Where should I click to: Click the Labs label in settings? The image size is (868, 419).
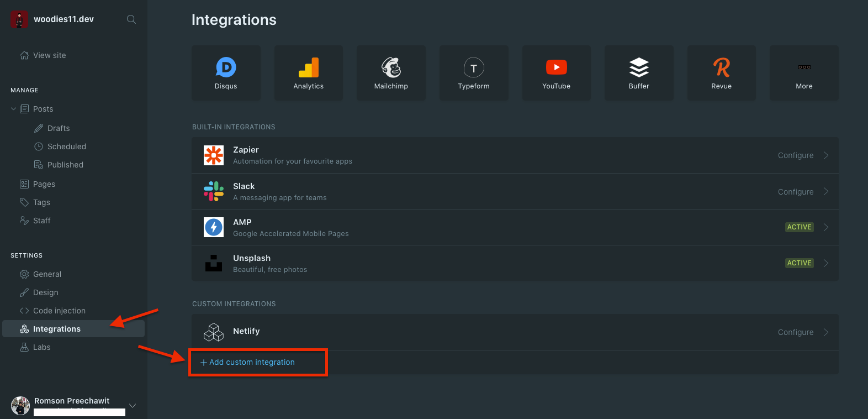point(42,347)
